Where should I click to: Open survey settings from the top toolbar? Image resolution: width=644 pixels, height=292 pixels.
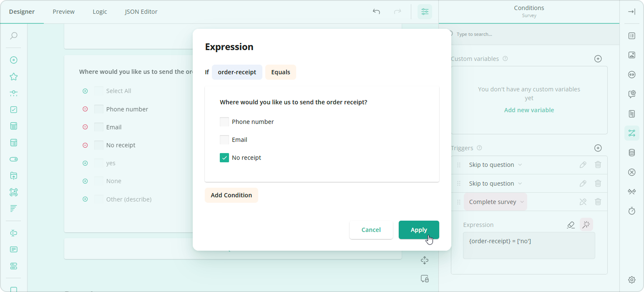425,12
